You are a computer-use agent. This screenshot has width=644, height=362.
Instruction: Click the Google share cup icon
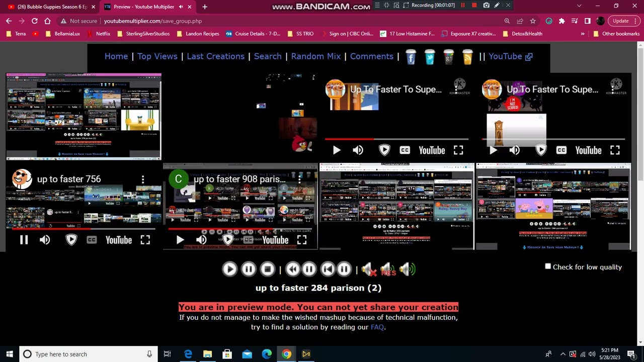[449, 57]
